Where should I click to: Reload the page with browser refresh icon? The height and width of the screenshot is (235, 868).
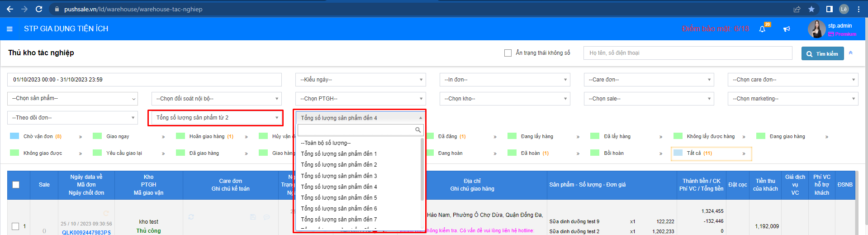click(39, 9)
